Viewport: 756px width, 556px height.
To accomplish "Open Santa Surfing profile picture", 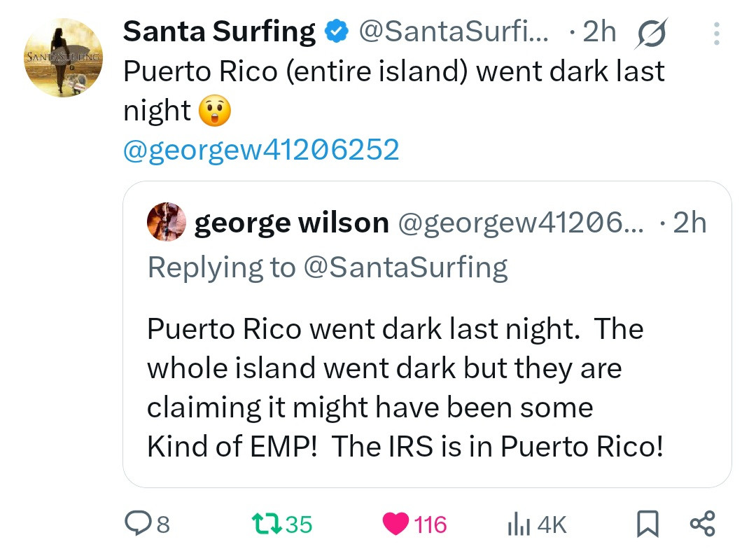I will (x=63, y=57).
